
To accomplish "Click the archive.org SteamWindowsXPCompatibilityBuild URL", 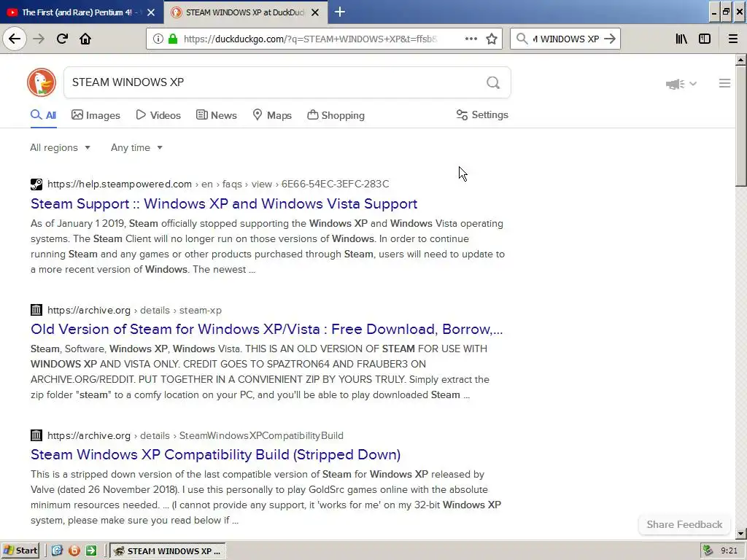I will pyautogui.click(x=196, y=435).
